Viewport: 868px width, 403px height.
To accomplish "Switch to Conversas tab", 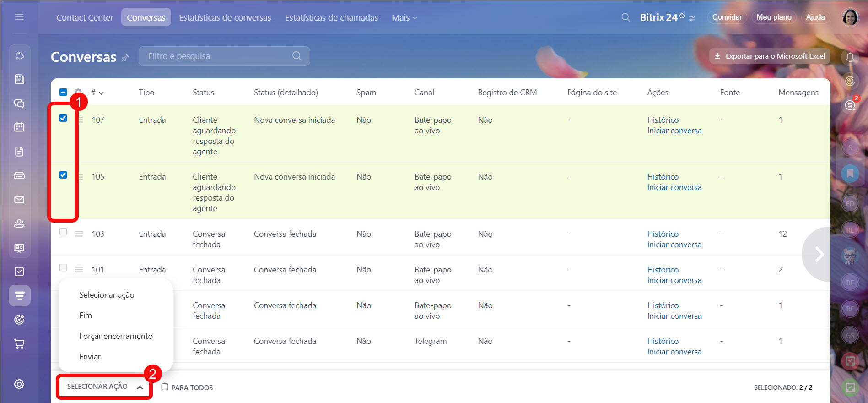I will pos(146,17).
